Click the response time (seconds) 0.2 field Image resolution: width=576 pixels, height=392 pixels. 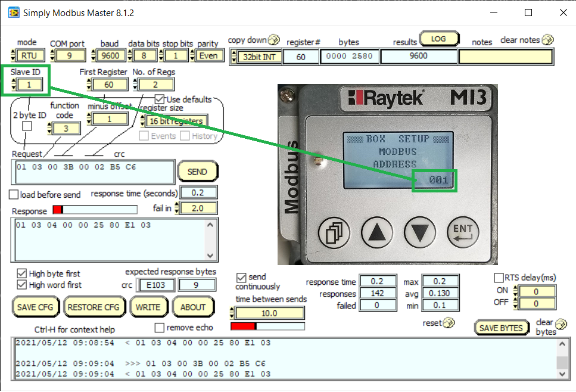(198, 193)
